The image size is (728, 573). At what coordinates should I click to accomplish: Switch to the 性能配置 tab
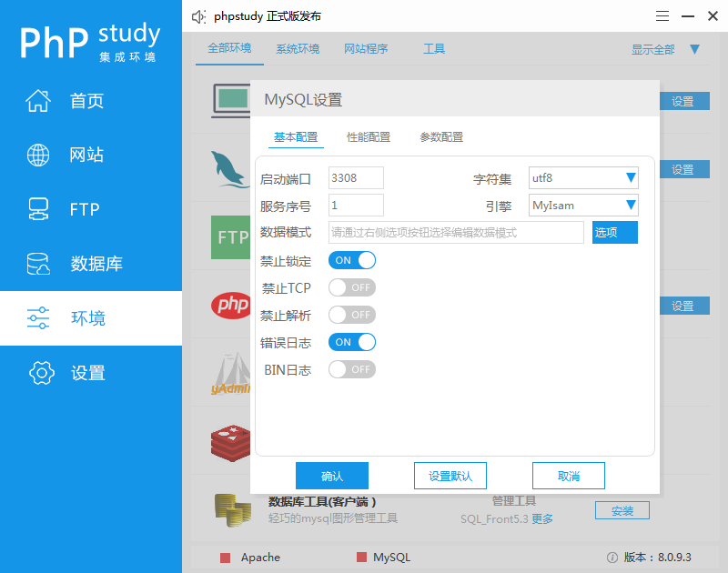pos(369,137)
